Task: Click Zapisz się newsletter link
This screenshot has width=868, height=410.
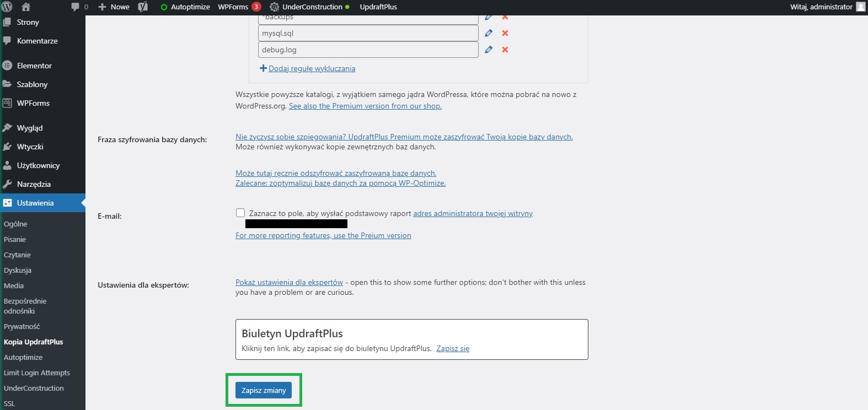Action: pos(453,348)
